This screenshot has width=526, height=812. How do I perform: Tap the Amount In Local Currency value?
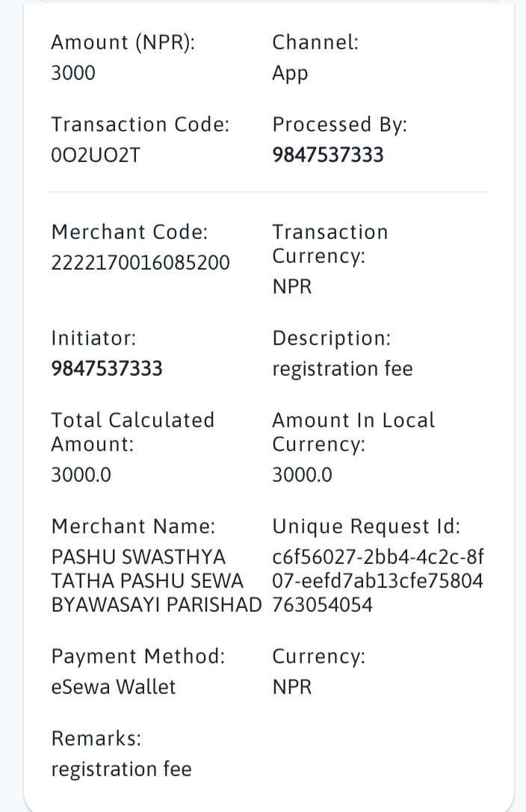pyautogui.click(x=303, y=475)
